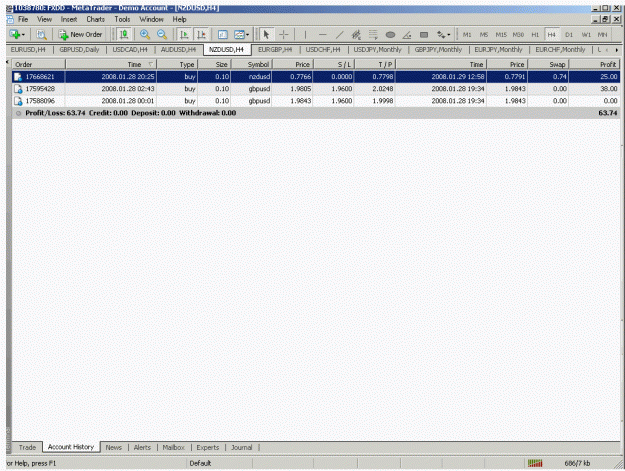This screenshot has width=625, height=471.
Task: Select the Ellipse drawing tool
Action: (x=390, y=35)
